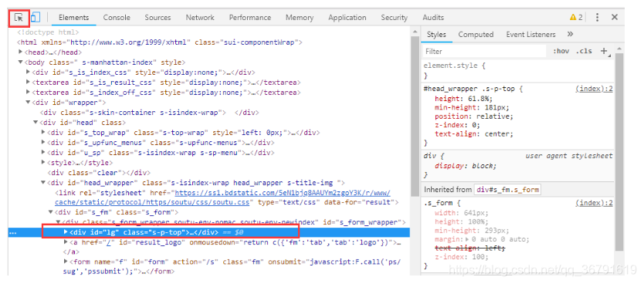Expand the s_is_index_css div
644x284 pixels.
click(x=28, y=73)
